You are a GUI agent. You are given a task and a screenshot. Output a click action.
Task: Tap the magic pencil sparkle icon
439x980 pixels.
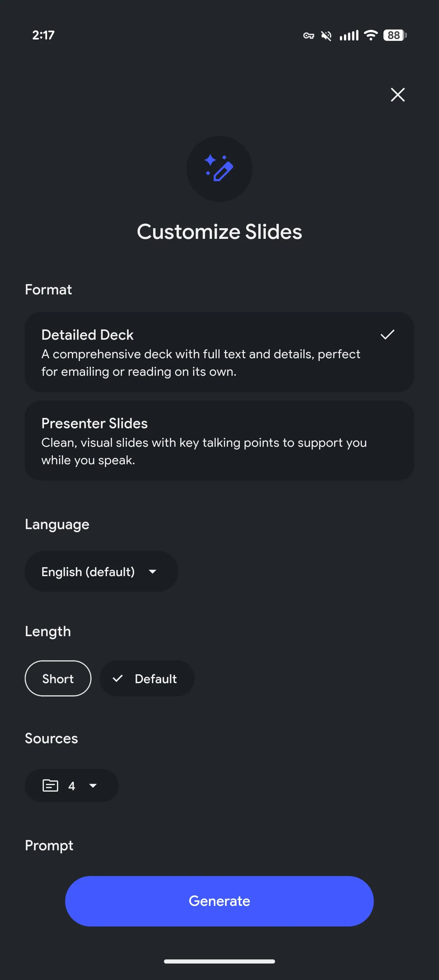(219, 168)
